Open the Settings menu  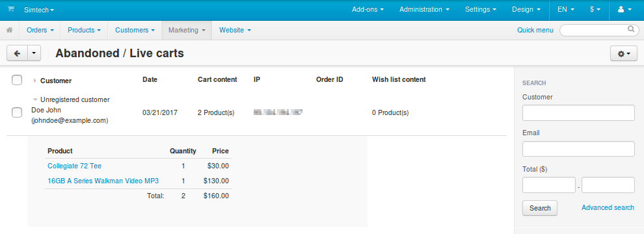(481, 10)
